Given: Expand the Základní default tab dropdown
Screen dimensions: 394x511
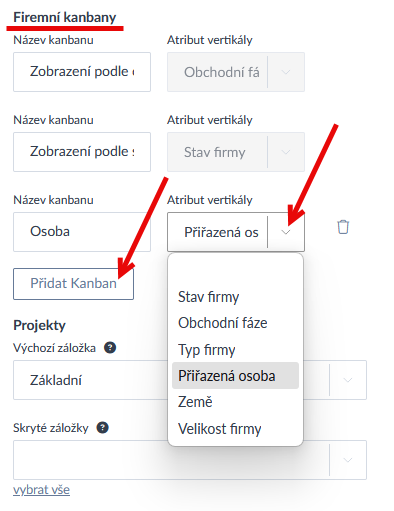Looking at the screenshot, I should [x=348, y=380].
